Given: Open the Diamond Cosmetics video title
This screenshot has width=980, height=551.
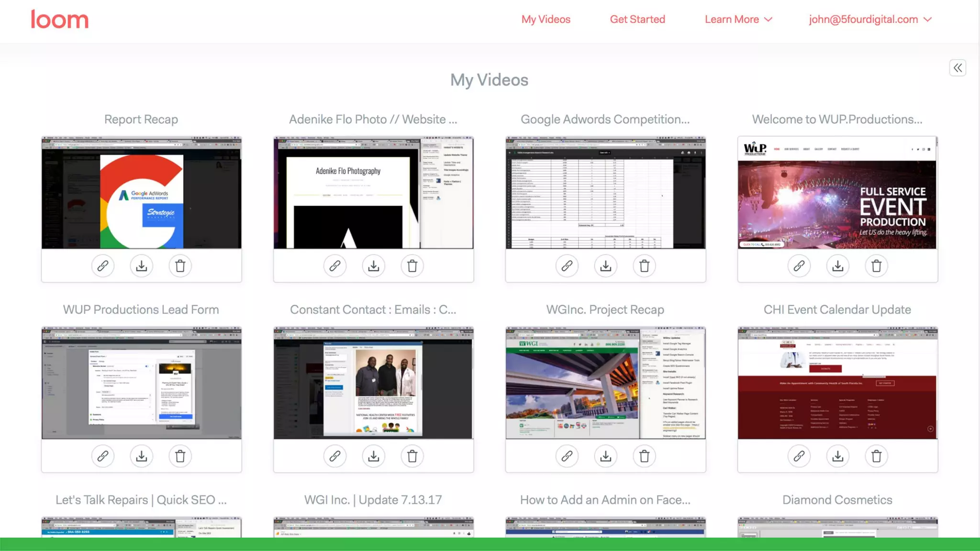Looking at the screenshot, I should click(x=837, y=500).
